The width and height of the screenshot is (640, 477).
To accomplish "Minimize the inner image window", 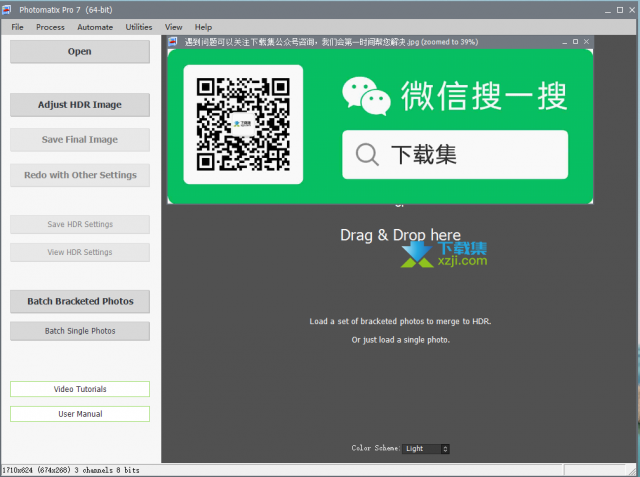I will pos(564,42).
